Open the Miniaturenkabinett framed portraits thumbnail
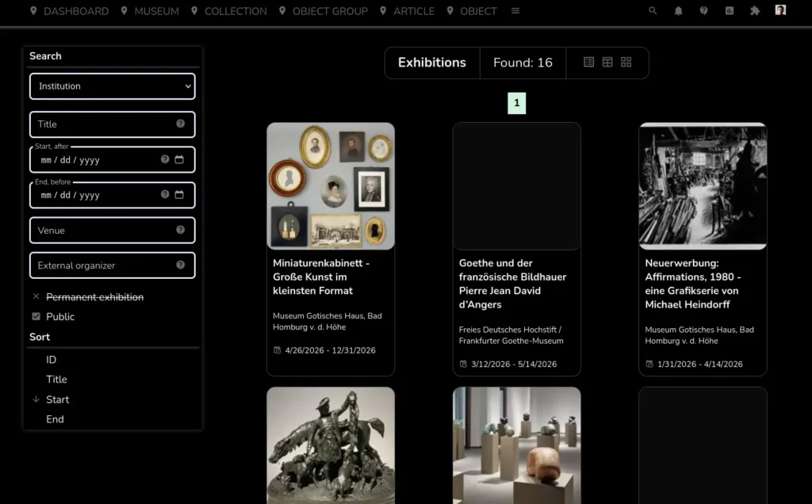 [x=331, y=186]
